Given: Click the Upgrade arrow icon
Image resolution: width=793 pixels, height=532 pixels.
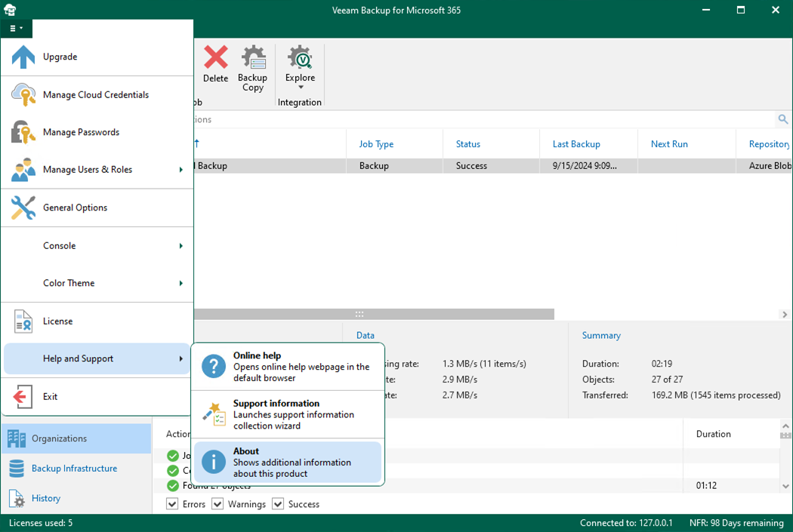Looking at the screenshot, I should (x=23, y=57).
